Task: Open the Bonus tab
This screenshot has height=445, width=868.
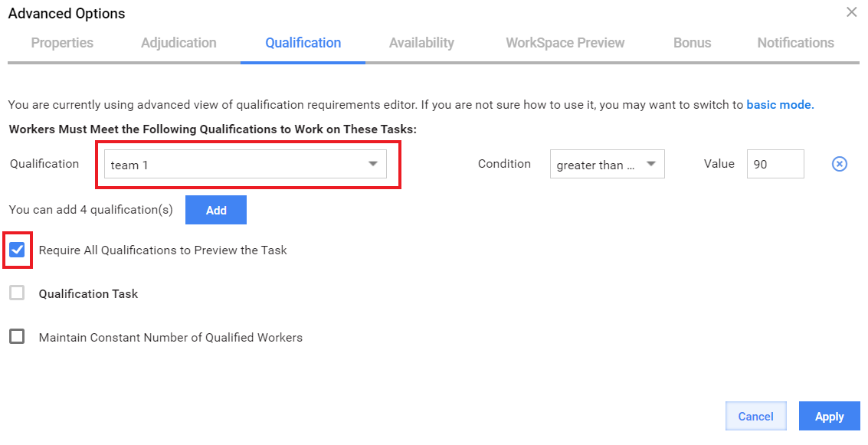Action: click(692, 43)
